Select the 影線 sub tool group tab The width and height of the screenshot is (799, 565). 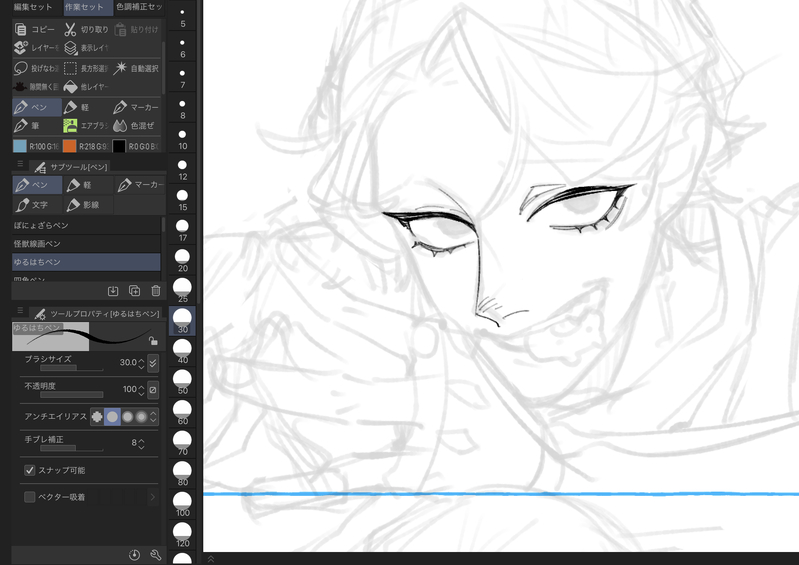coord(88,205)
